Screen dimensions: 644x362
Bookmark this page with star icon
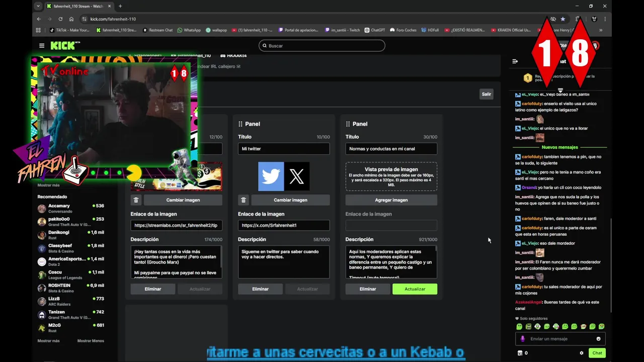563,19
